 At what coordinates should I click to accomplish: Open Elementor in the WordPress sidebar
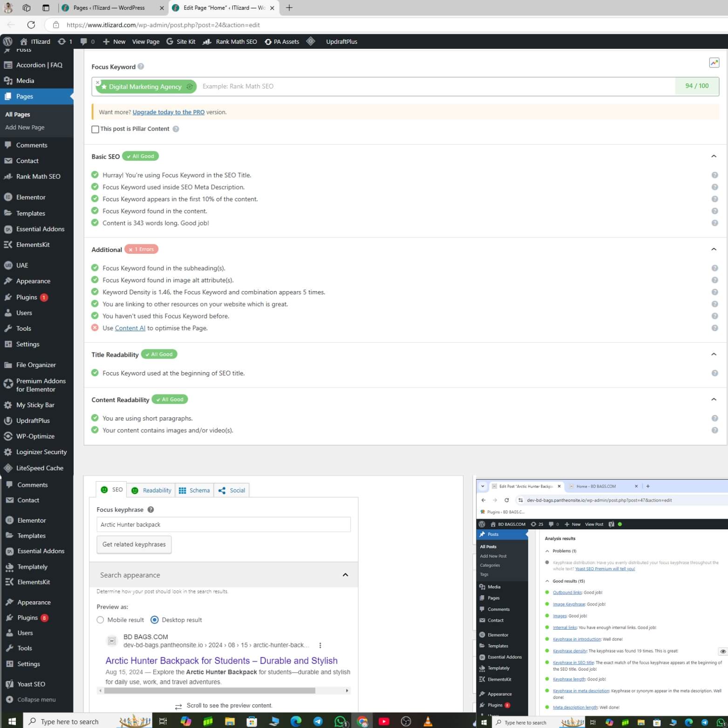[x=31, y=197]
